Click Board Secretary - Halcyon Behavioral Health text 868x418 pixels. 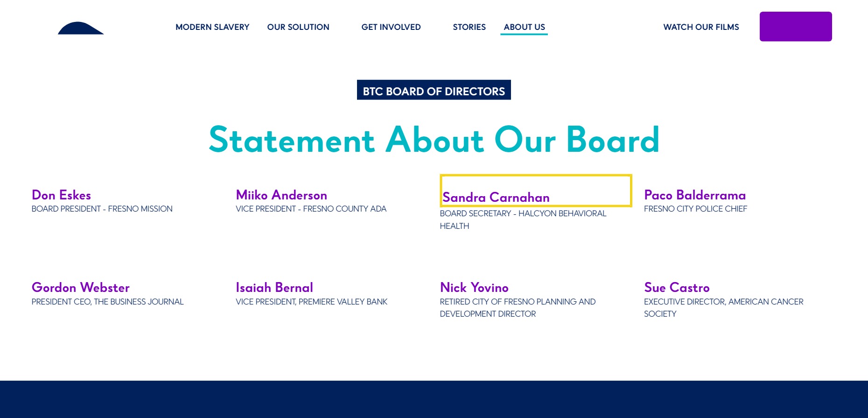[523, 220]
